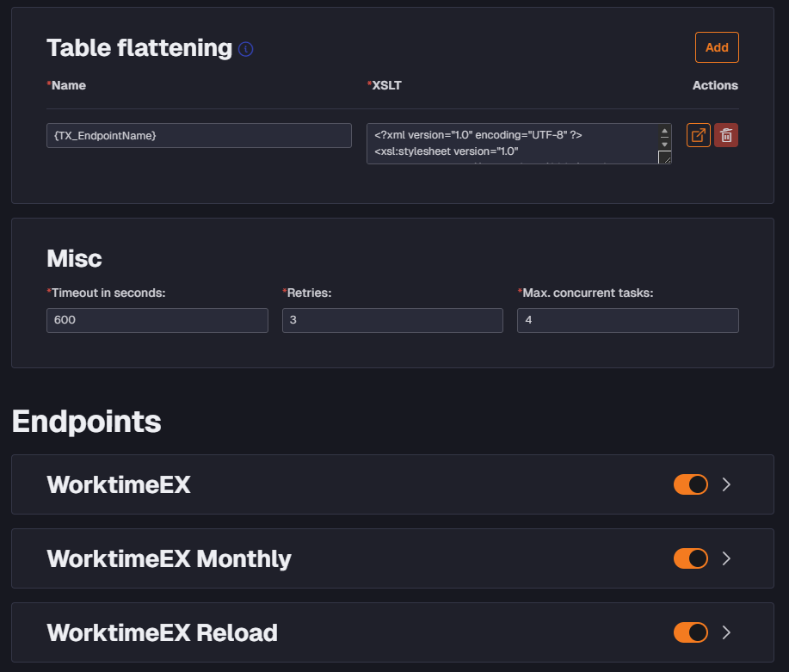Click the Max. concurrent tasks field

(628, 320)
